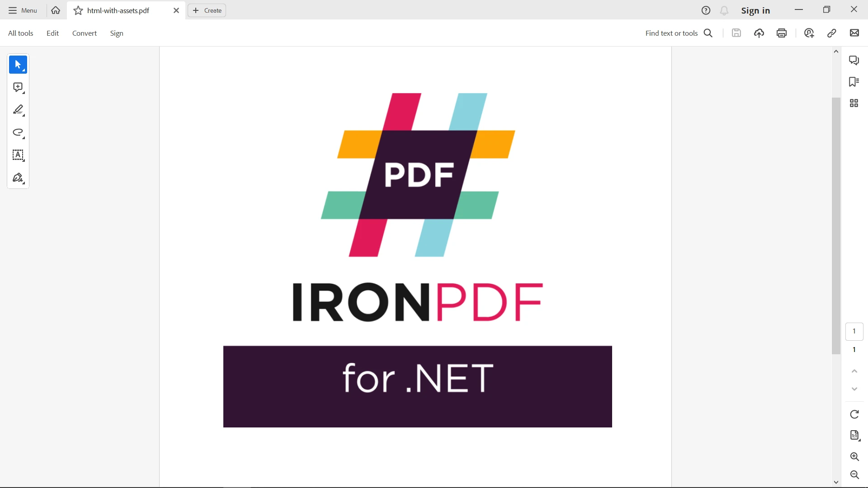Select the Annotation tool icon
The width and height of the screenshot is (868, 488).
pyautogui.click(x=18, y=87)
